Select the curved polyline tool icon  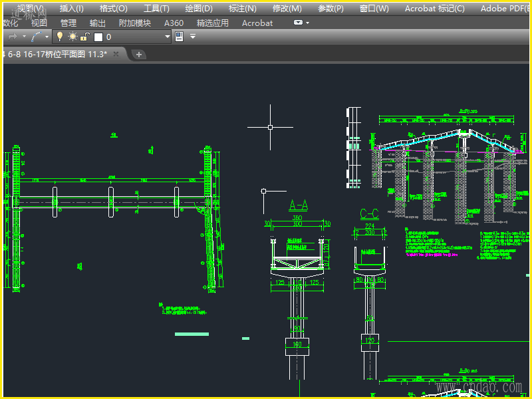pyautogui.click(x=37, y=37)
